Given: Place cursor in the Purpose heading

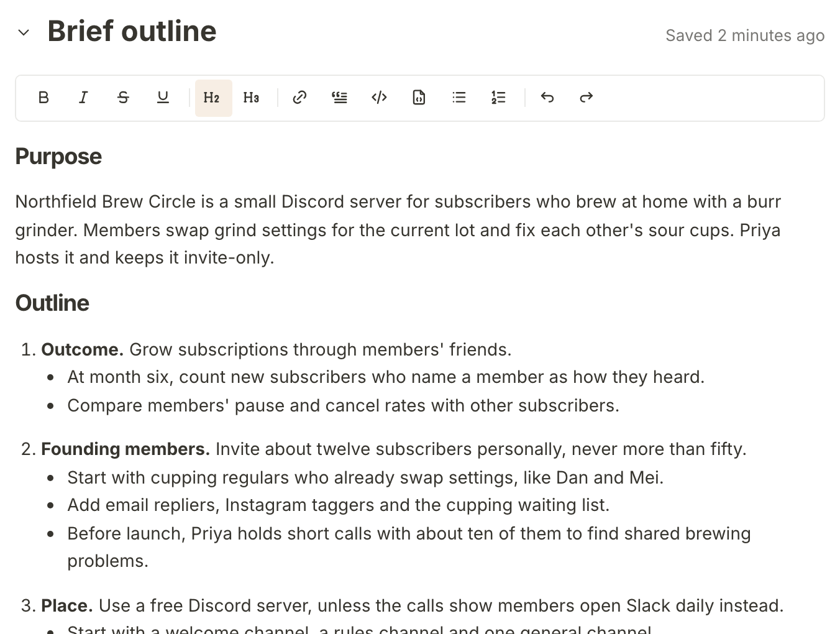Looking at the screenshot, I should [x=58, y=157].
